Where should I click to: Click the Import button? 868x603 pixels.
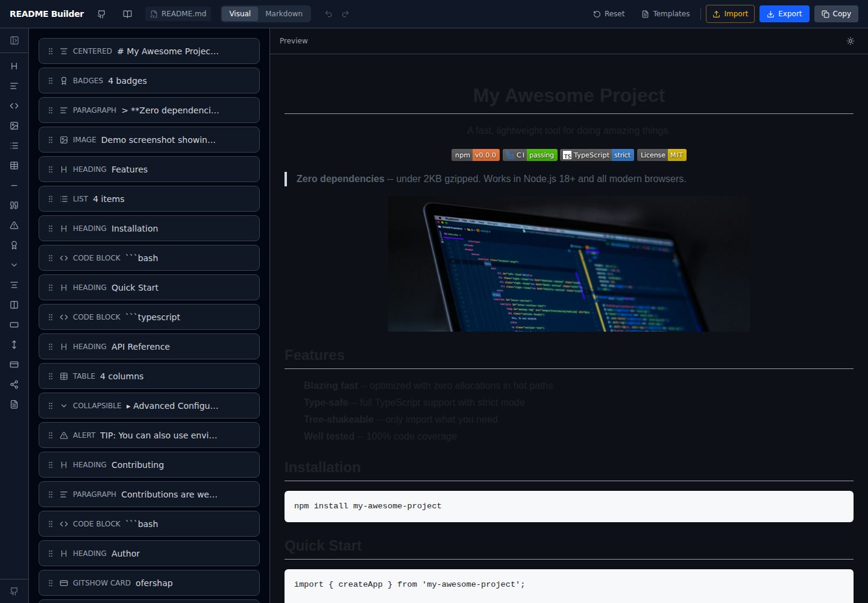point(730,14)
